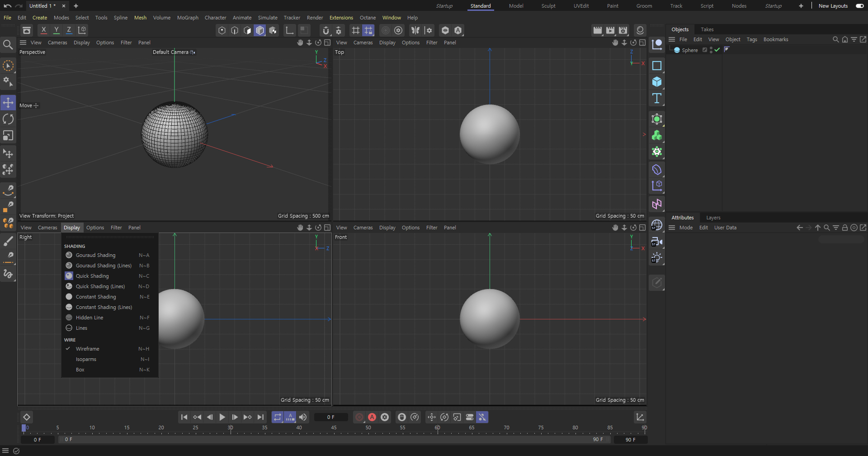Choose Isoparms wire mode
Screen dimensions: 868x456
click(x=108, y=359)
